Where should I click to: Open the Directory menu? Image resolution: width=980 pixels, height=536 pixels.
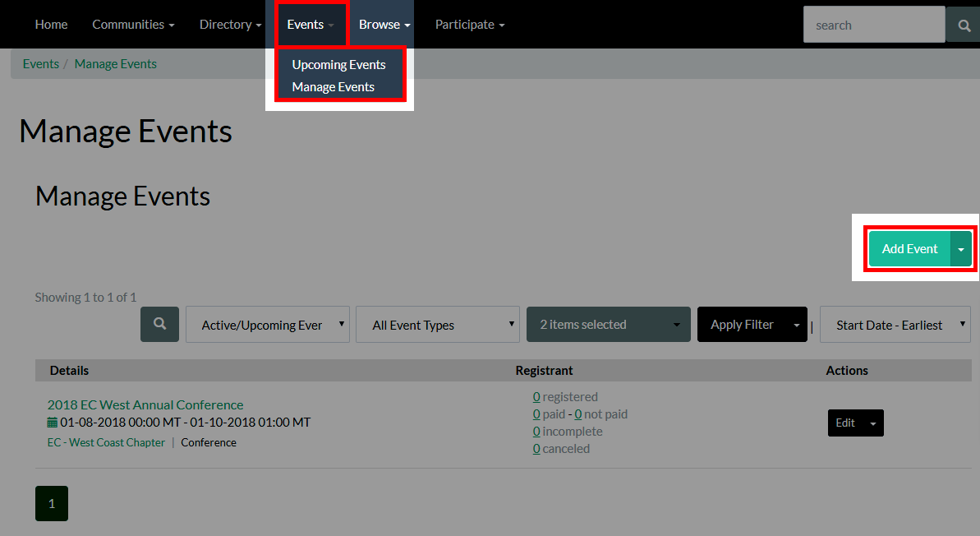[x=230, y=25]
